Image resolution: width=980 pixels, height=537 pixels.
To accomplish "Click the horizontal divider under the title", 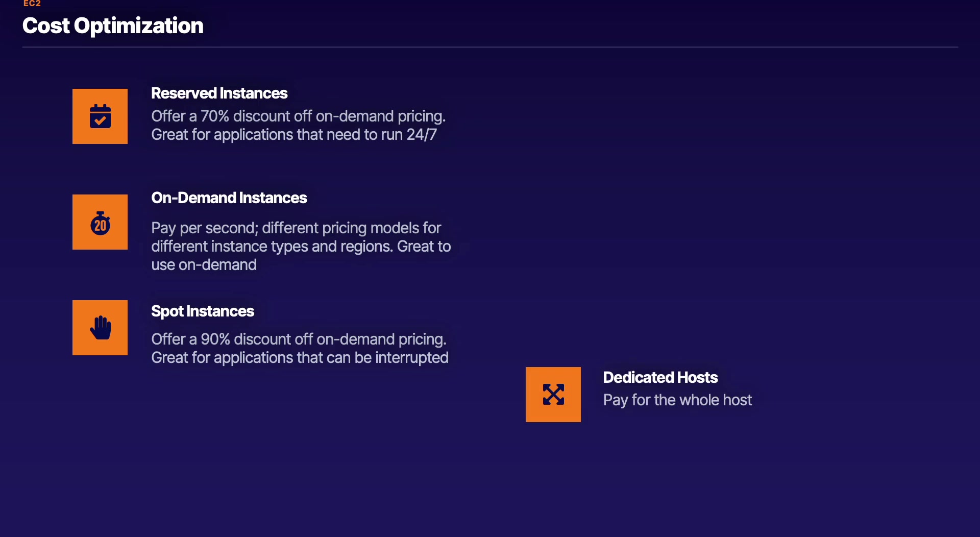I will [490, 47].
